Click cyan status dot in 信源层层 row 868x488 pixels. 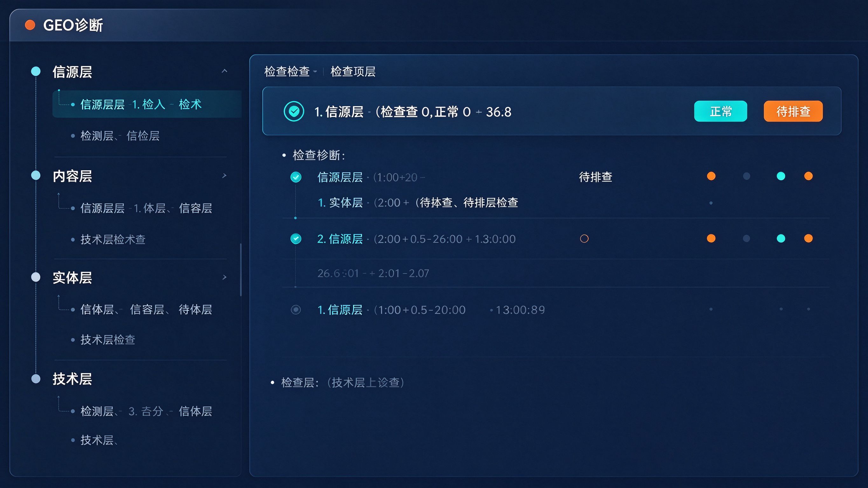(781, 176)
